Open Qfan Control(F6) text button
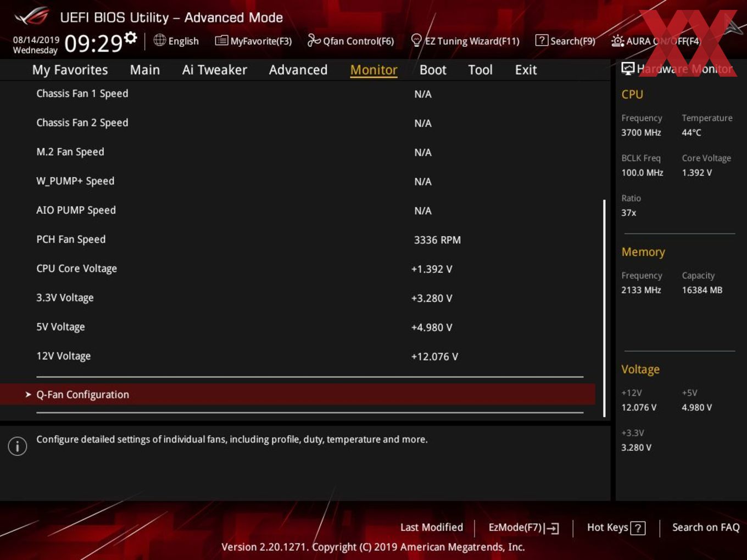Image resolution: width=747 pixels, height=560 pixels. click(x=358, y=41)
